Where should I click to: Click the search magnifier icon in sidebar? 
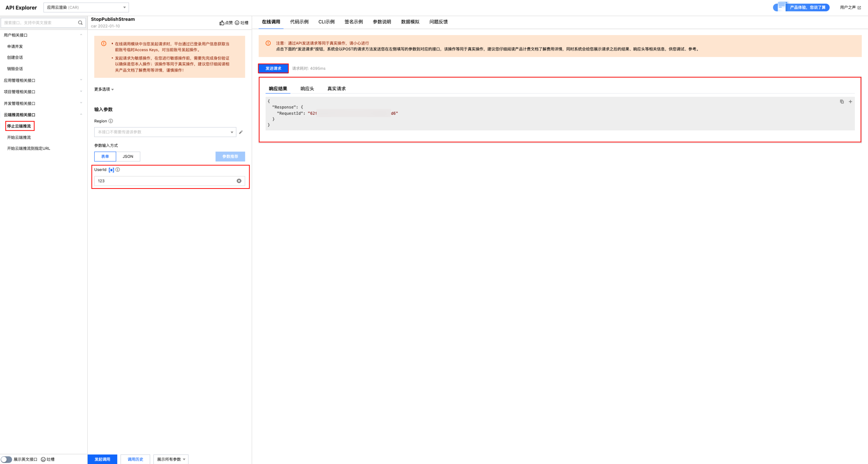pyautogui.click(x=80, y=23)
